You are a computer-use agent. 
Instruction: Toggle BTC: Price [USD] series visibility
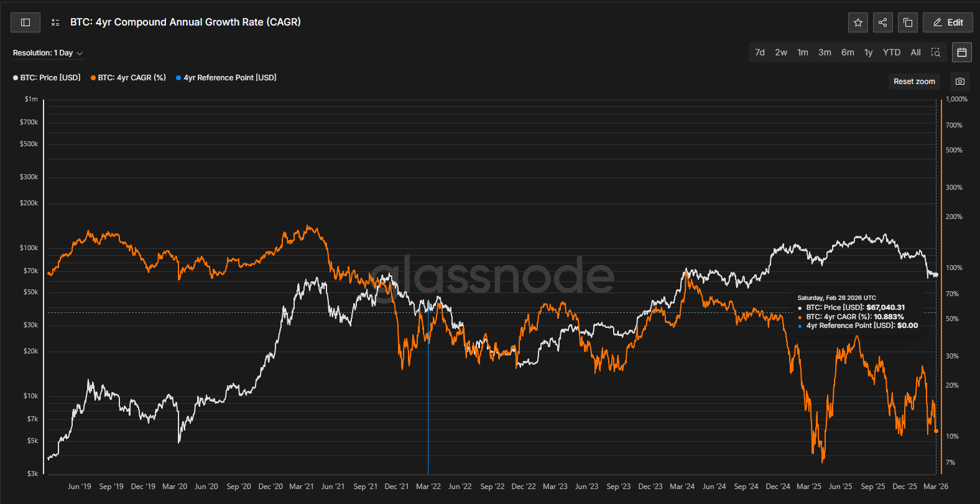47,78
